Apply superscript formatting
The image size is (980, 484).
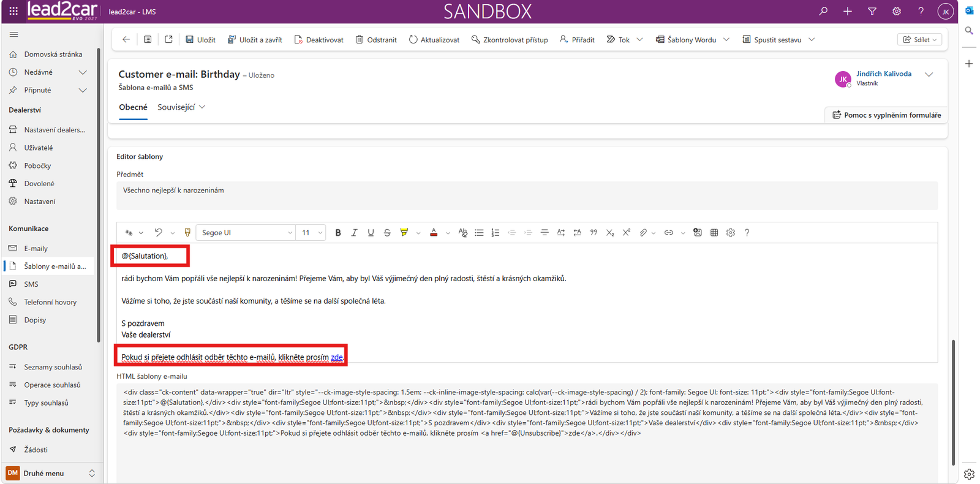(626, 233)
